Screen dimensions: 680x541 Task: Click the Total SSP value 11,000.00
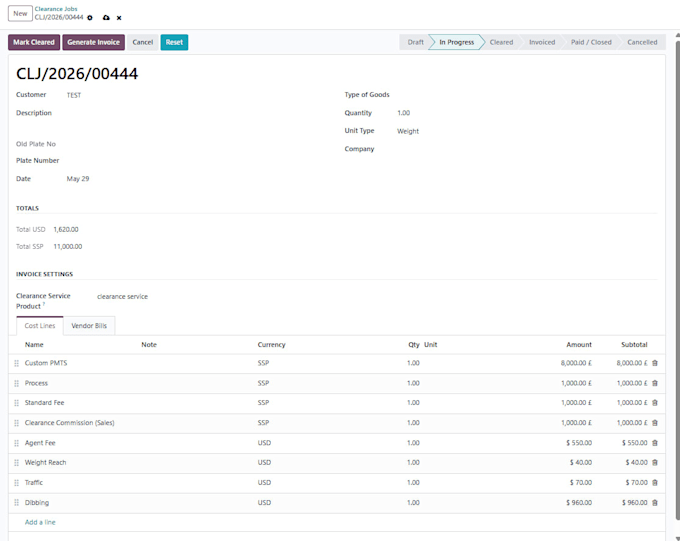click(68, 246)
